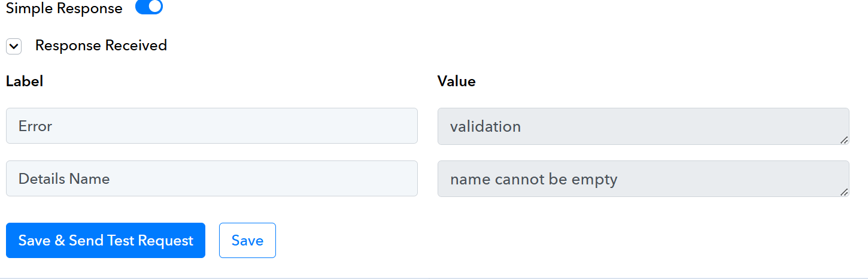Click the Label column header
868x279 pixels.
[25, 81]
